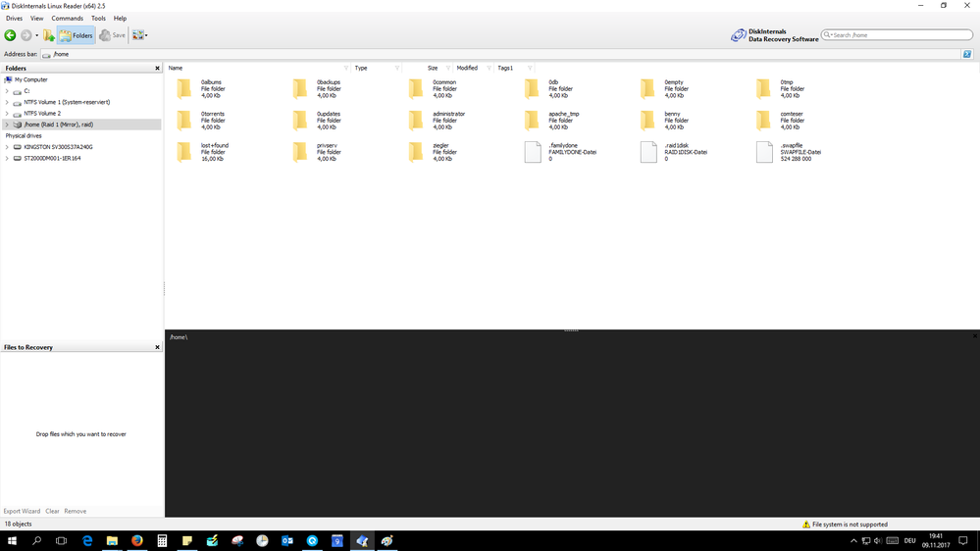
Task: Click the Up folder toolbar icon
Action: coord(49,35)
